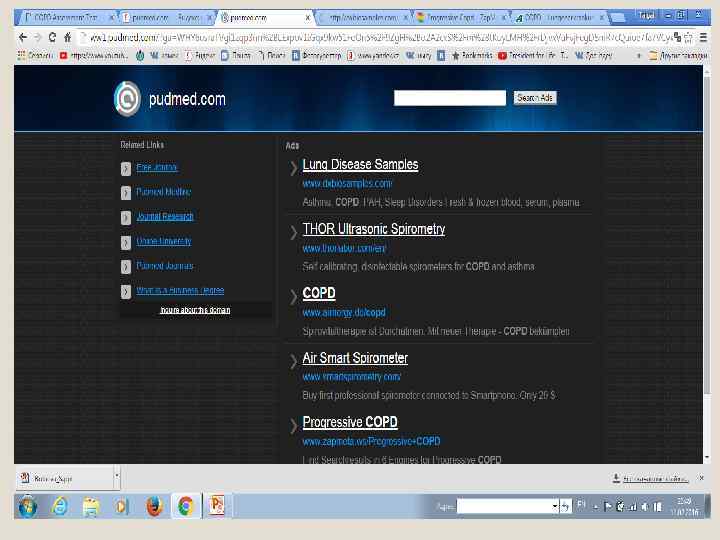
Task: Open the YouTube bookmark in bookmarks bar
Action: pyautogui.click(x=94, y=56)
